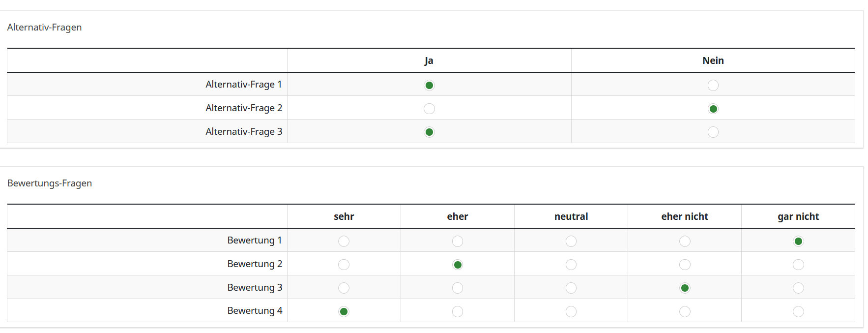This screenshot has height=333, width=868.
Task: Select Ja for Alternativ-Frage 1
Action: pos(429,85)
